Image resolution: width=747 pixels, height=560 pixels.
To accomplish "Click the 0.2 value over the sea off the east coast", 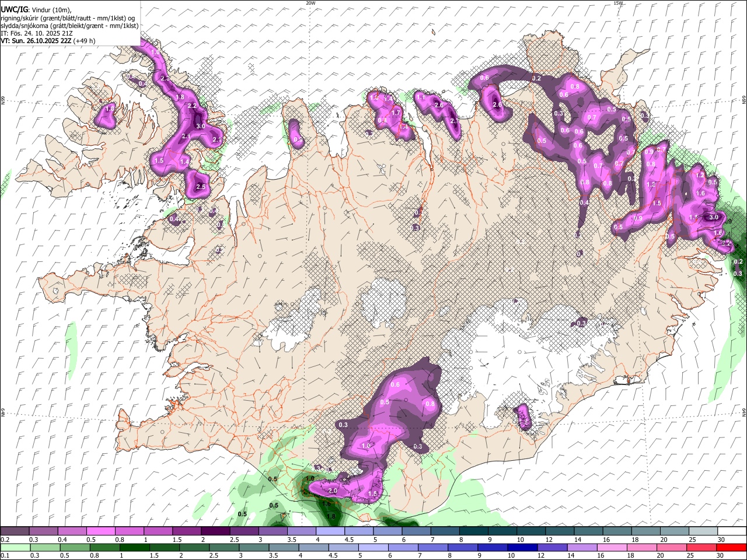I will click(x=738, y=262).
